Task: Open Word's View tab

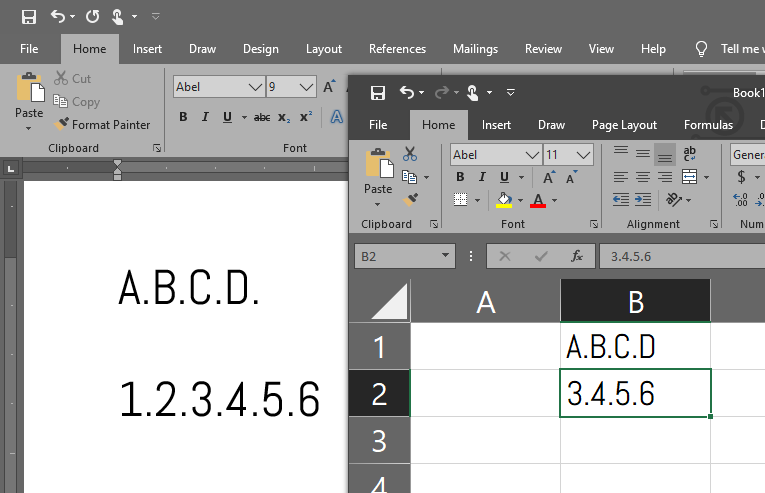Action: coord(601,49)
